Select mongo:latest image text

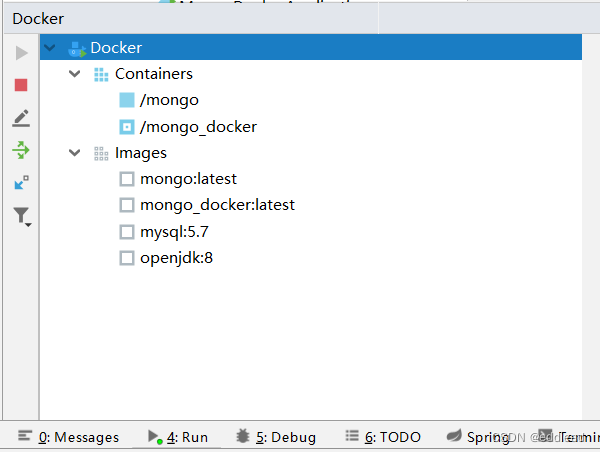pyautogui.click(x=189, y=179)
